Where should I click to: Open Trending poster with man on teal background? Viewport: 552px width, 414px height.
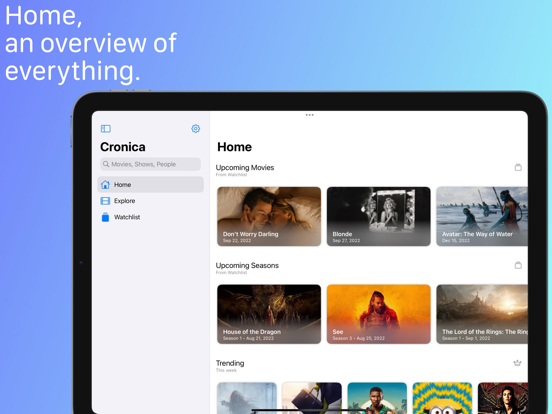point(377,398)
